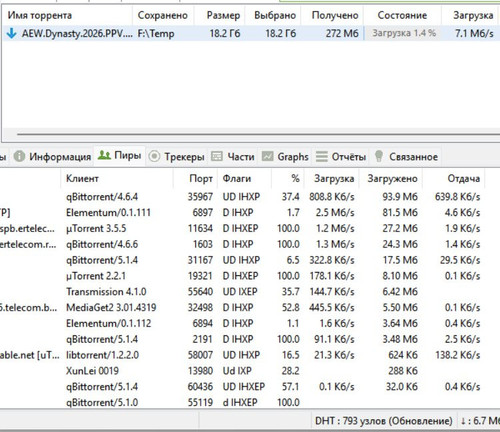The width and height of the screenshot is (500, 432).
Task: Click the Загрузка 1.4 % progress bar
Action: (402, 33)
